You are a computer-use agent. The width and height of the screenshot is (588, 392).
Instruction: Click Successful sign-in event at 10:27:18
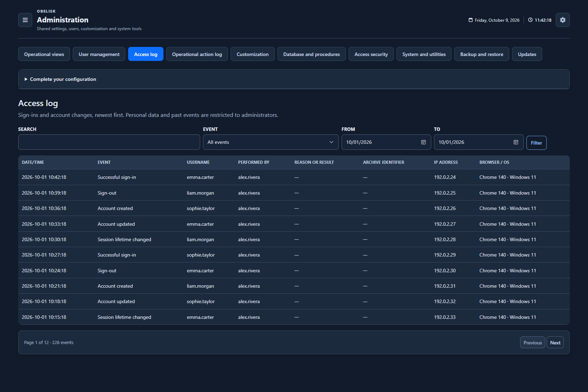117,255
